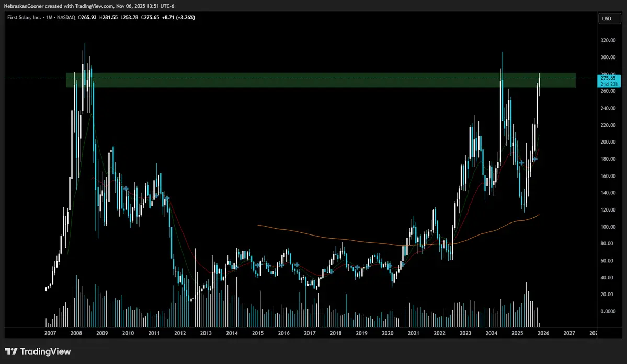The height and width of the screenshot is (364, 627).
Task: Click the 300.00 price axis label
Action: [608, 57]
